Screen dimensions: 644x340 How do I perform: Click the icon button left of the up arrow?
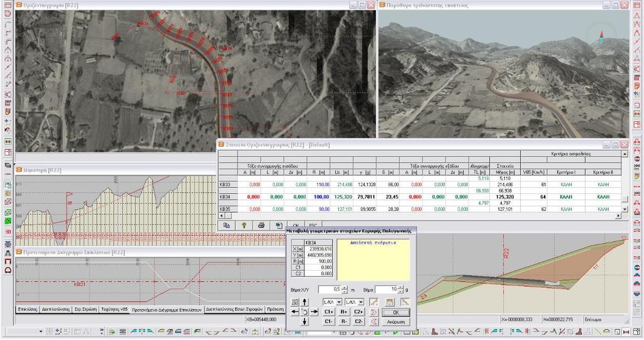(x=295, y=302)
